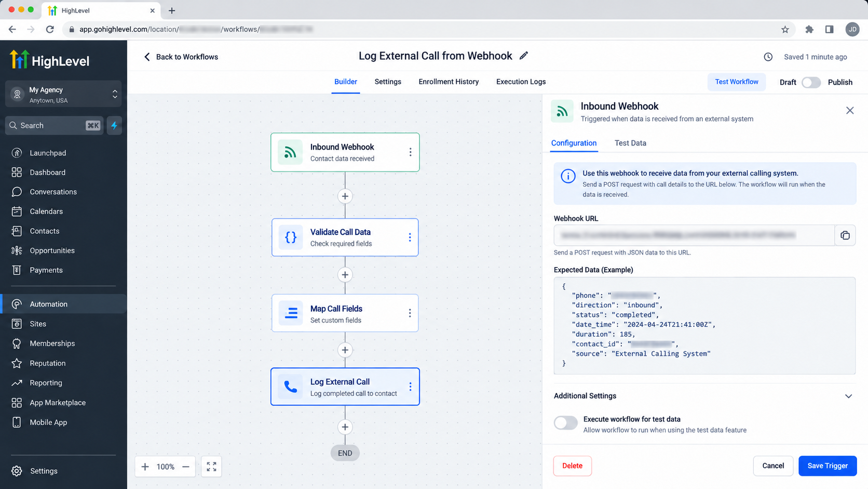Viewport: 868px width, 489px height.
Task: Open options menu for Inbound Webhook node
Action: (410, 152)
